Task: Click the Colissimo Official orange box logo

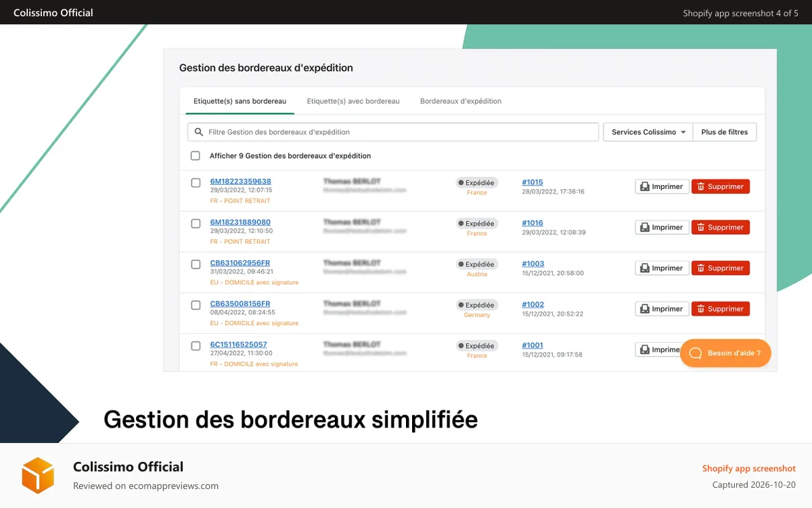Action: point(38,475)
